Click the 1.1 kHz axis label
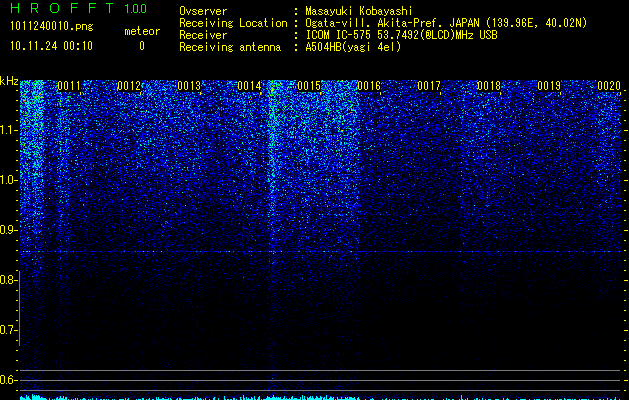 tap(9, 130)
